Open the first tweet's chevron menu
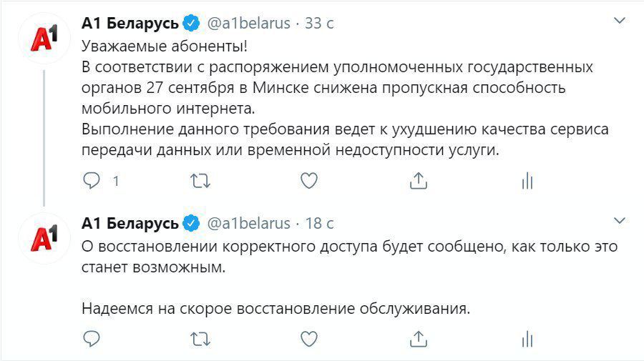 tap(620, 21)
